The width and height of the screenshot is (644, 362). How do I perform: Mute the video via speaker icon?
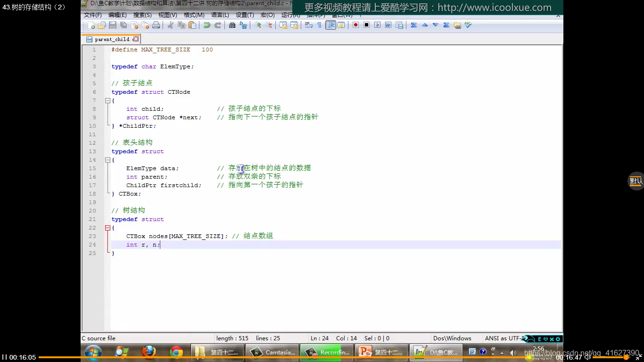587,357
